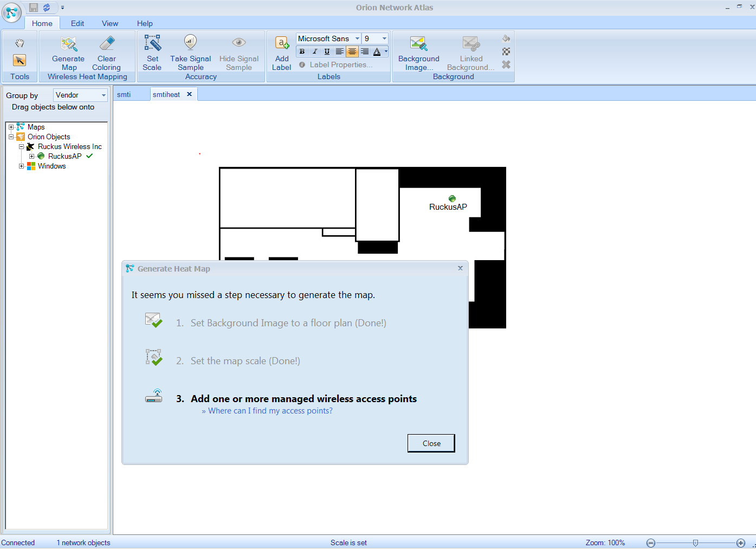Click the wireless access point icon in step 3
756x549 pixels.
[x=154, y=396]
